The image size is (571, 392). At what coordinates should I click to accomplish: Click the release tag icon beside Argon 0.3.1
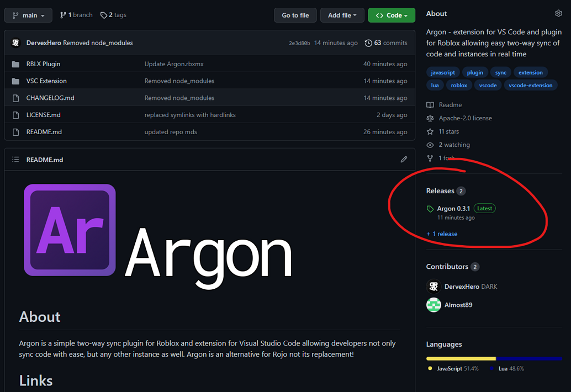(430, 208)
